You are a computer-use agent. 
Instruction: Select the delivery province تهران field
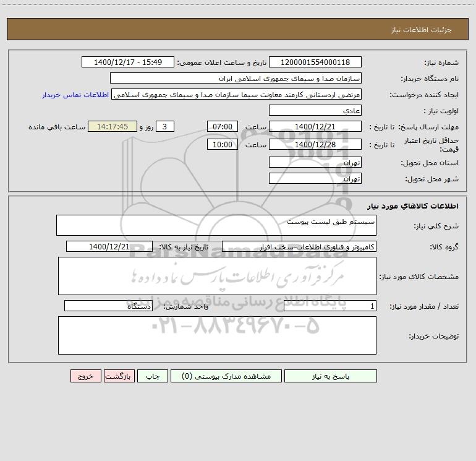(x=315, y=162)
